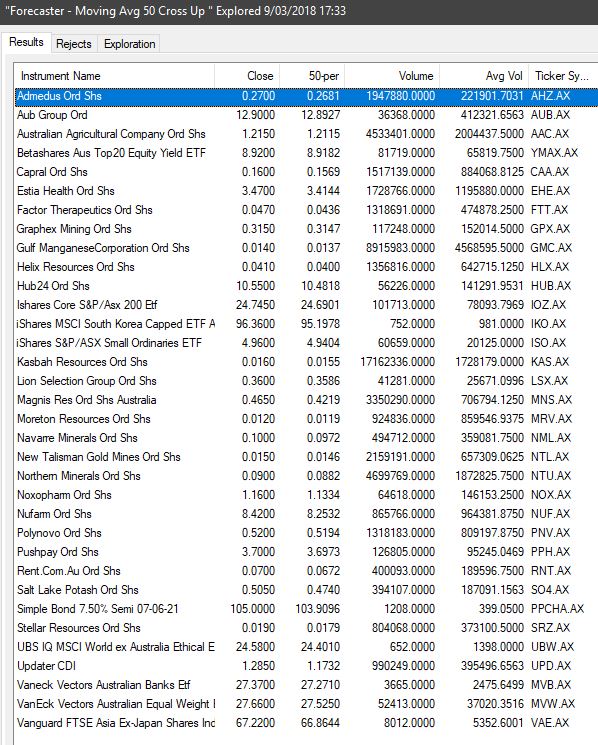
Task: Select Salt Lake Potash Ord Shs
Action: pyautogui.click(x=306, y=590)
